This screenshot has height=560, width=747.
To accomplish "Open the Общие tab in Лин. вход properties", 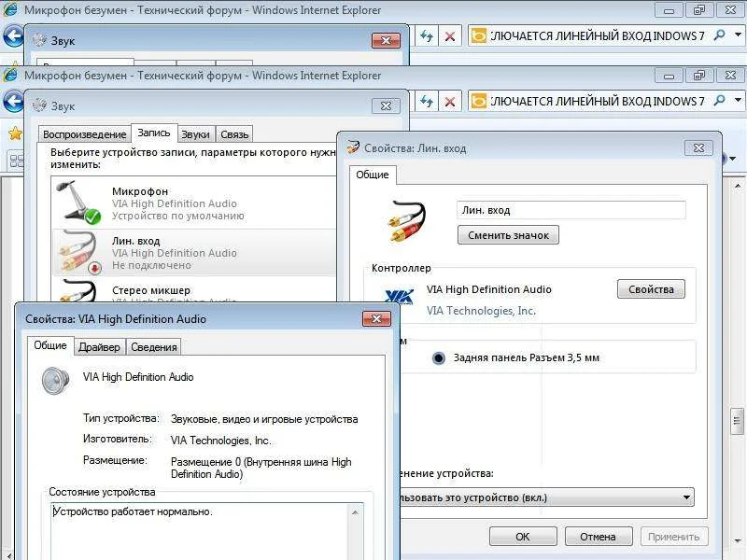I will [373, 175].
